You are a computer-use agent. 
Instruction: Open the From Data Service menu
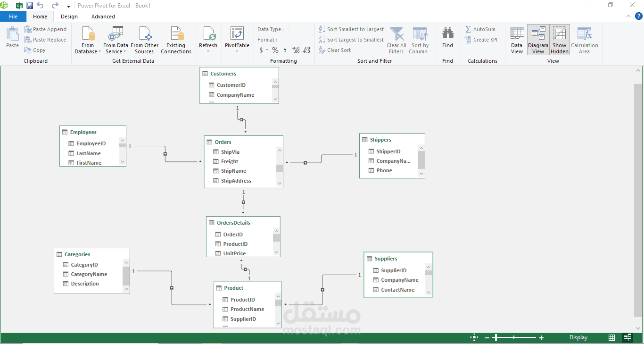(x=116, y=40)
